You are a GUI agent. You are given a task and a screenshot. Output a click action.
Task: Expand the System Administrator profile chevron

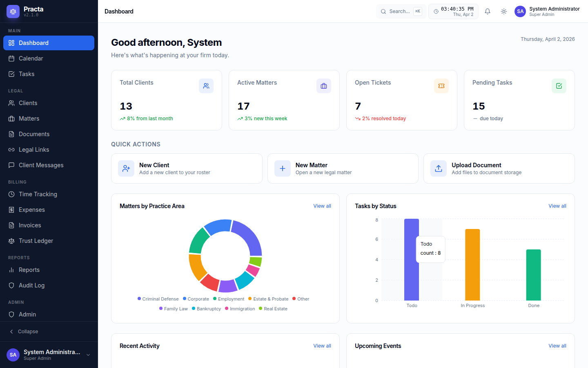(88, 355)
